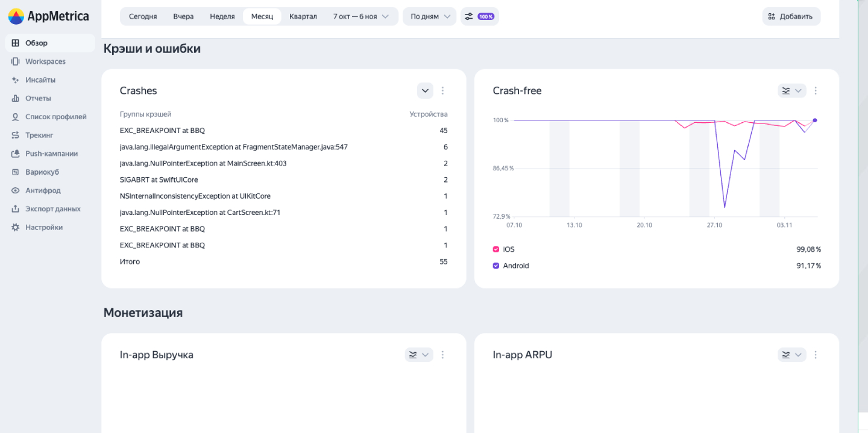This screenshot has width=868, height=433.
Task: Click the EXC_BREAKPOINT at BBQ crash group row
Action: [162, 130]
